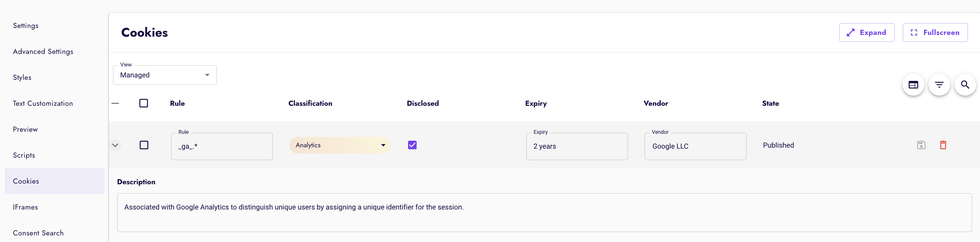
Task: Collapse the _ga_.* row chevron
Action: click(x=115, y=145)
